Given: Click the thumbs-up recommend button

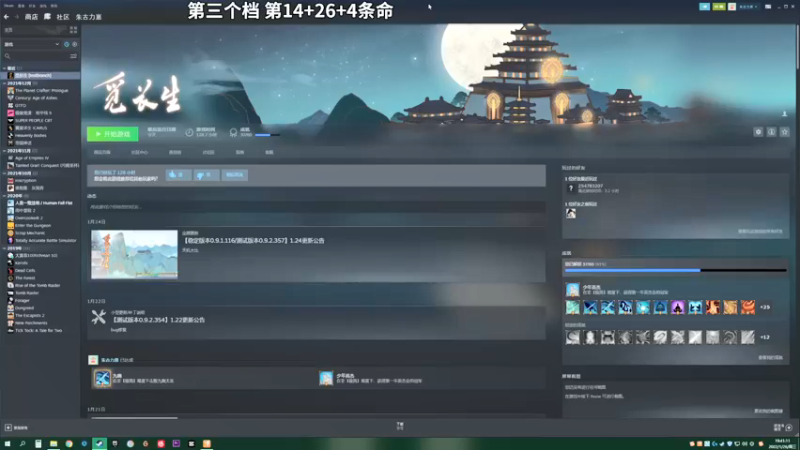Looking at the screenshot, I should pos(178,175).
